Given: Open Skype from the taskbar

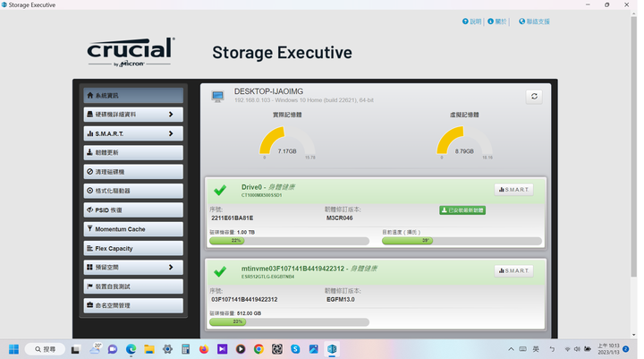Looking at the screenshot, I should click(295, 349).
